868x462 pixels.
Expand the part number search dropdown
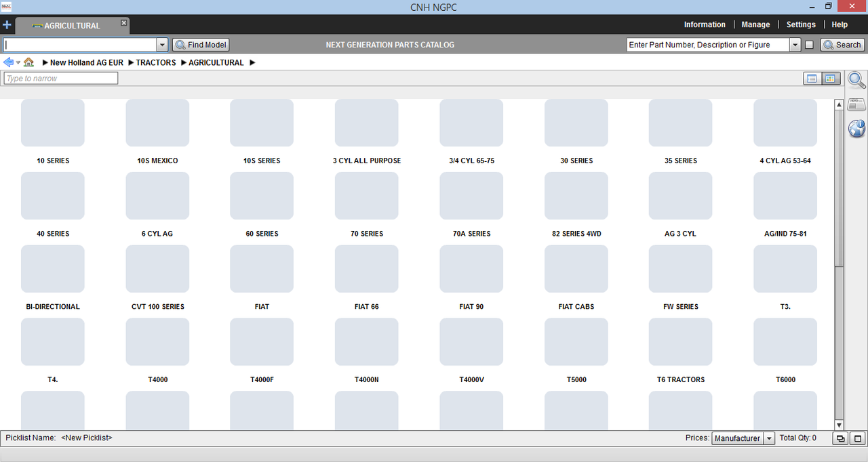click(x=795, y=45)
